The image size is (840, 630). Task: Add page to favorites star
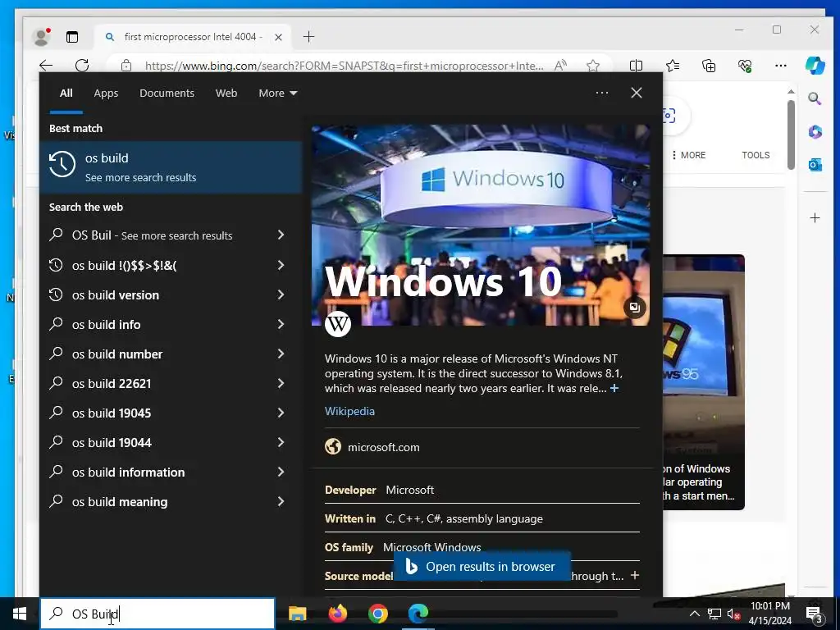593,66
